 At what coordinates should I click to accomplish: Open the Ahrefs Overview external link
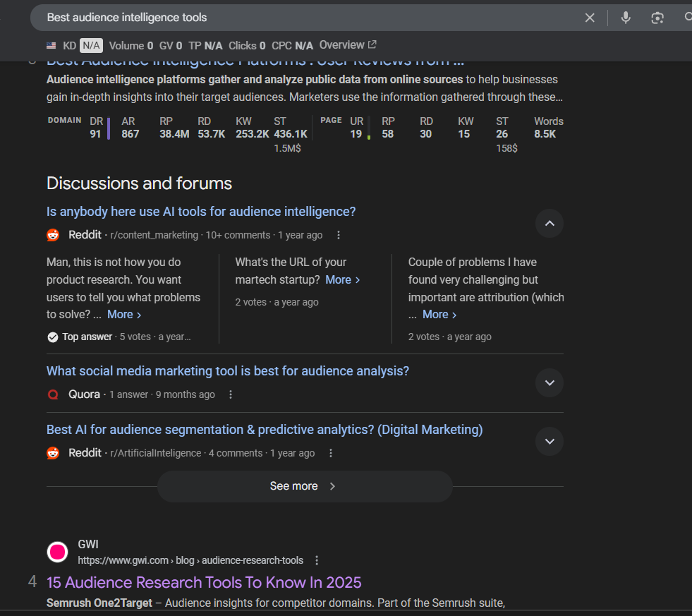[x=348, y=45]
